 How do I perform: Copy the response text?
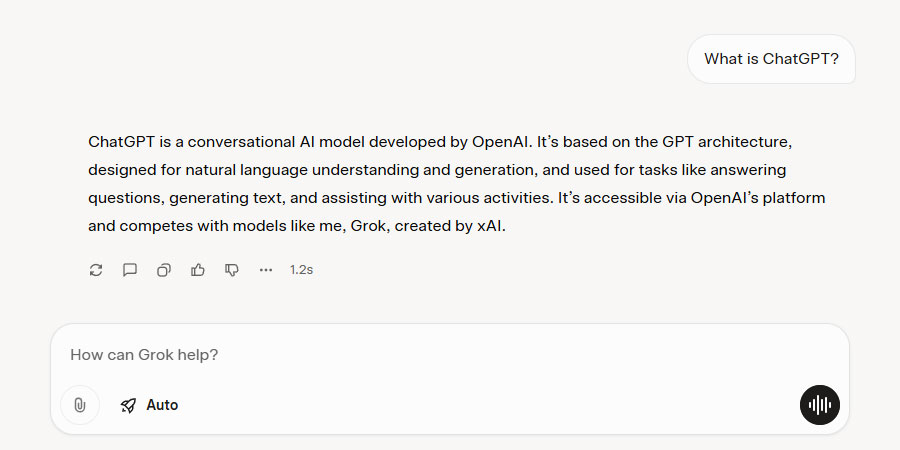point(164,270)
